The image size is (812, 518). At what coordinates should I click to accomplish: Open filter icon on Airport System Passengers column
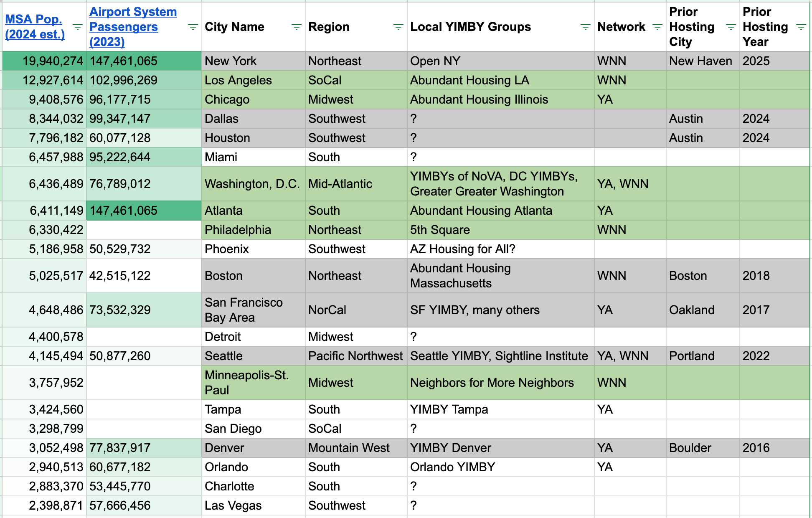[193, 27]
